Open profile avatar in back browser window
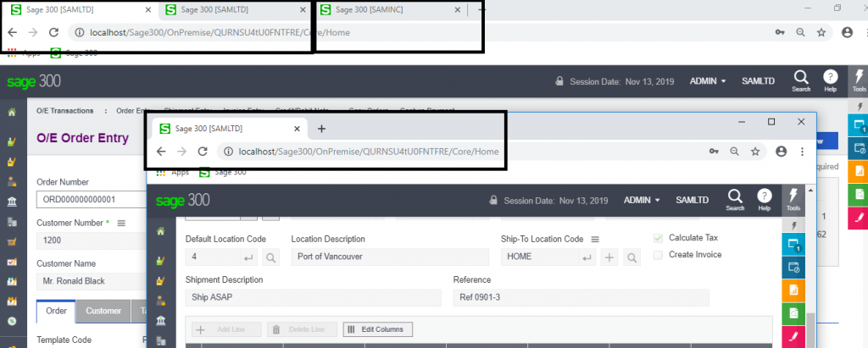Viewport: 868px width, 348px height. pos(847,33)
